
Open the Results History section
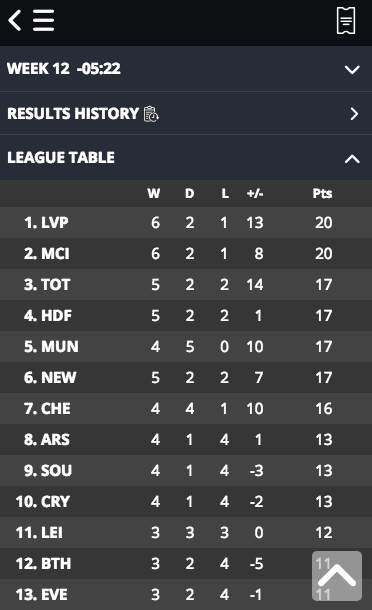(x=186, y=114)
